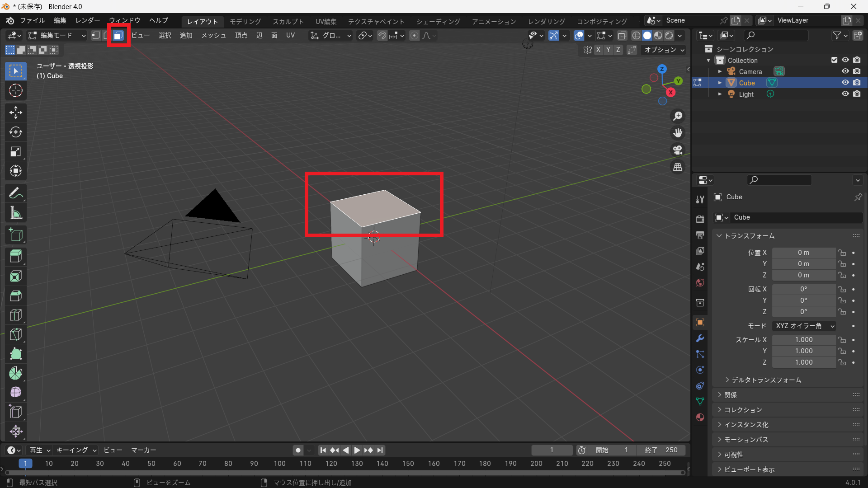Screen dimensions: 868x488
Task: Select the Loop Cut tool
Action: point(16,315)
